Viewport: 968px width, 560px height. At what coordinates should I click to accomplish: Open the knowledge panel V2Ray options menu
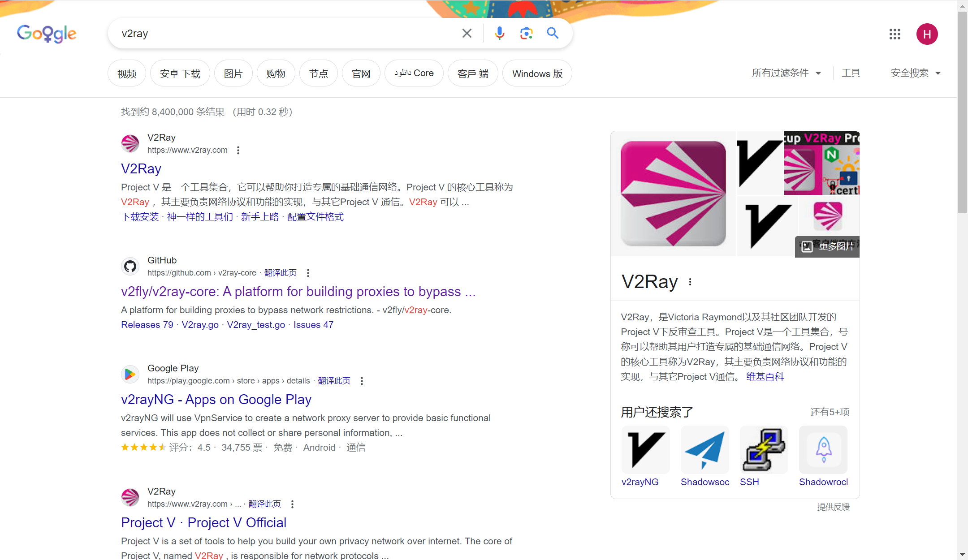[x=690, y=282]
